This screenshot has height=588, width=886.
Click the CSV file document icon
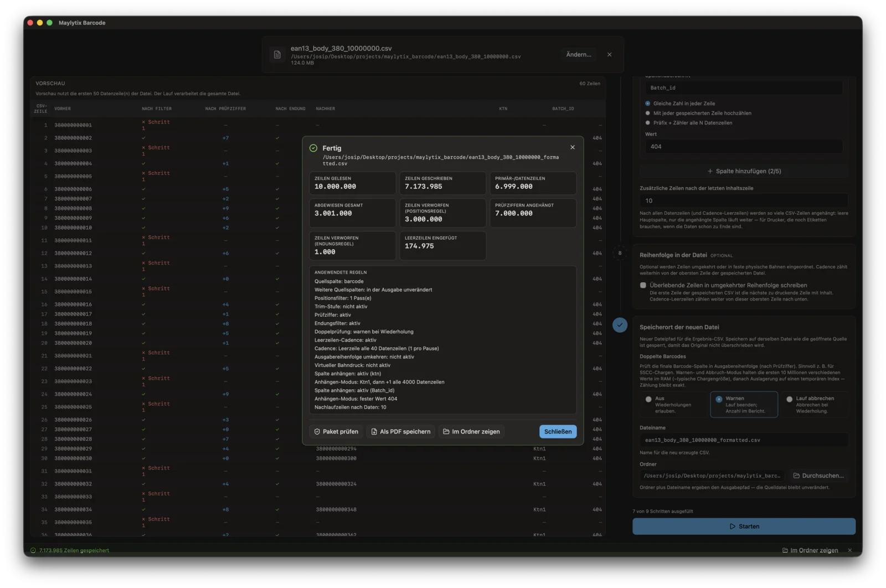coord(277,54)
